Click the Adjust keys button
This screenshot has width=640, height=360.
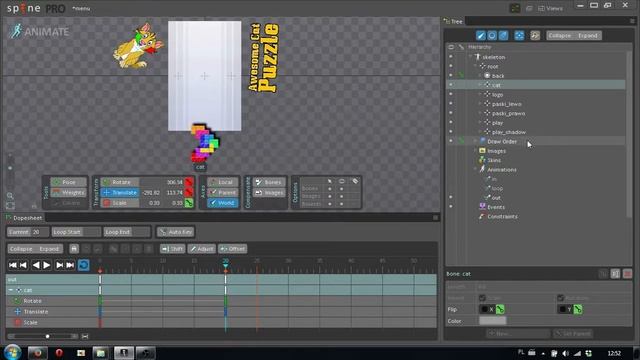202,249
